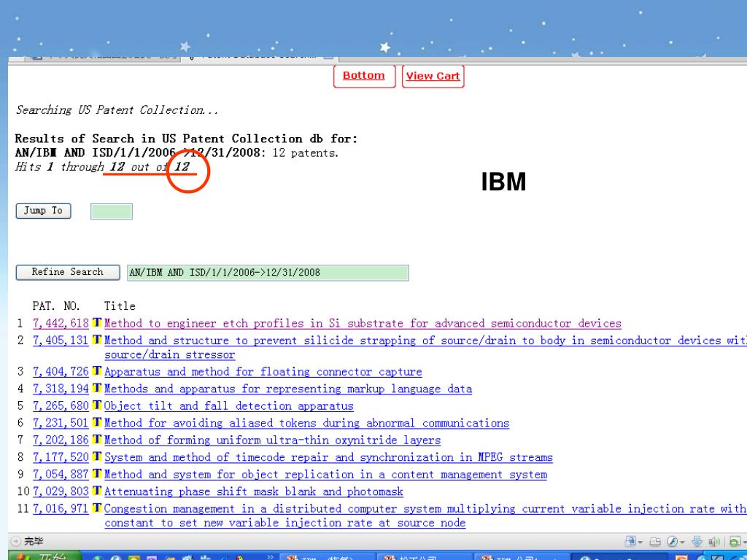The image size is (747, 560).
Task: Open patent number 7,318,194 link
Action: pos(61,389)
